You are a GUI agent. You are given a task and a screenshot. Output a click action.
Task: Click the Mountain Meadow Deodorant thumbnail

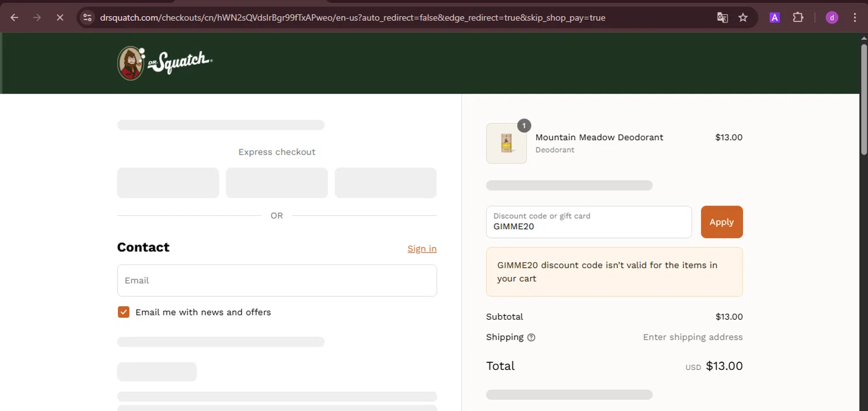(506, 143)
